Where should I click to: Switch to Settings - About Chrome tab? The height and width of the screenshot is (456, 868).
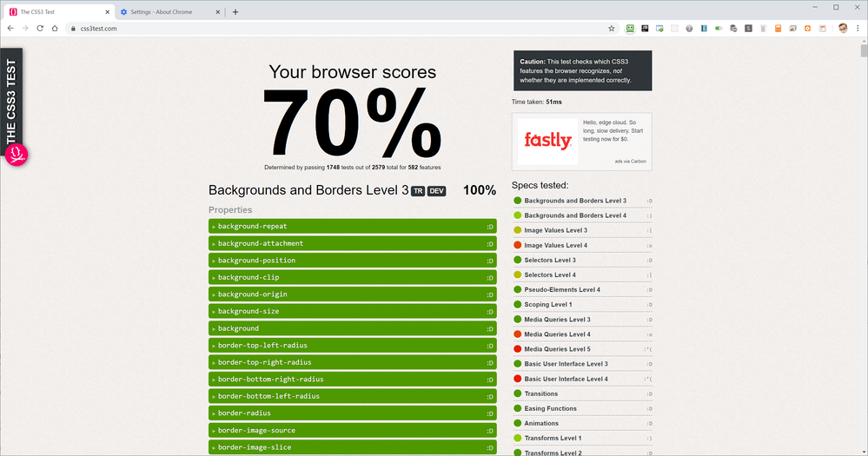pos(169,11)
